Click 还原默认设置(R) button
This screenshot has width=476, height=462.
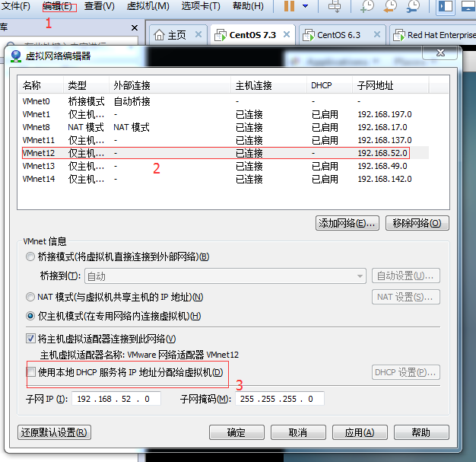[54, 432]
